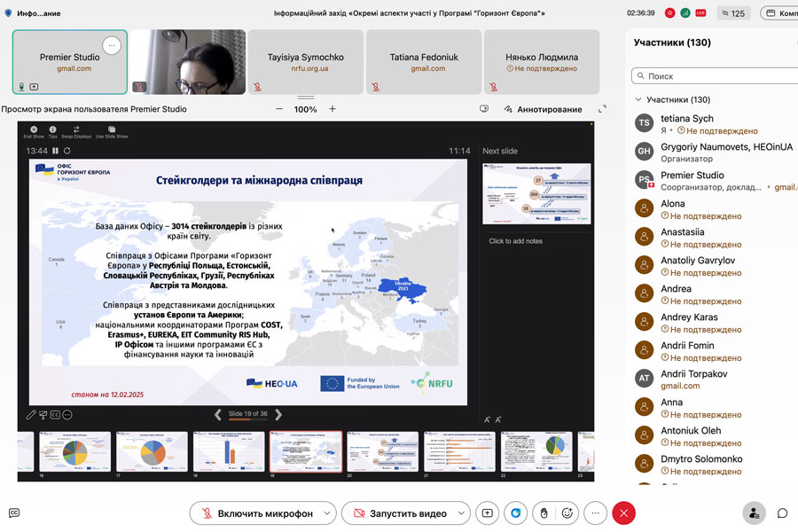
Task: Unmute with the Включить микрофон button
Action: pos(254,513)
